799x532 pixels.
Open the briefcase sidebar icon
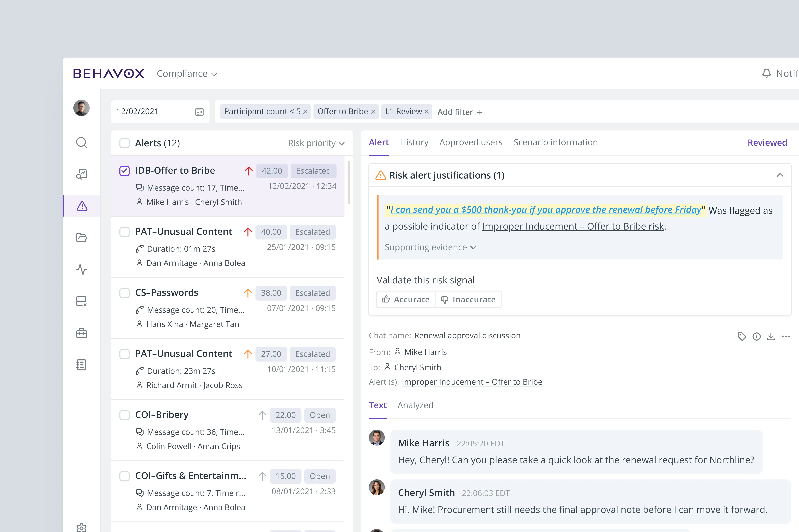click(81, 333)
